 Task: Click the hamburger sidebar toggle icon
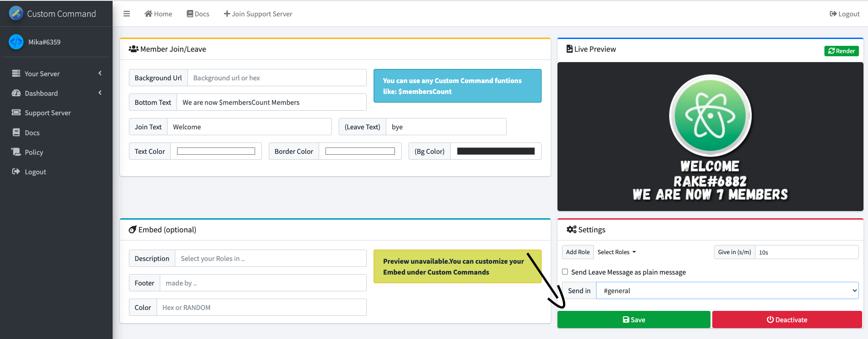click(127, 14)
